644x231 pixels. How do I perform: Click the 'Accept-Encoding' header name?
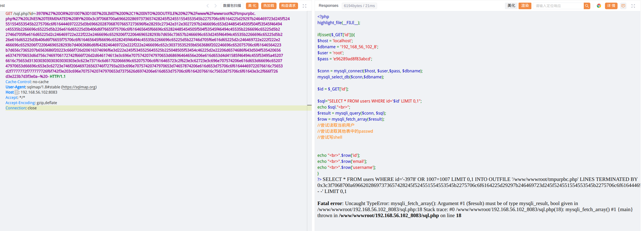pos(20,103)
